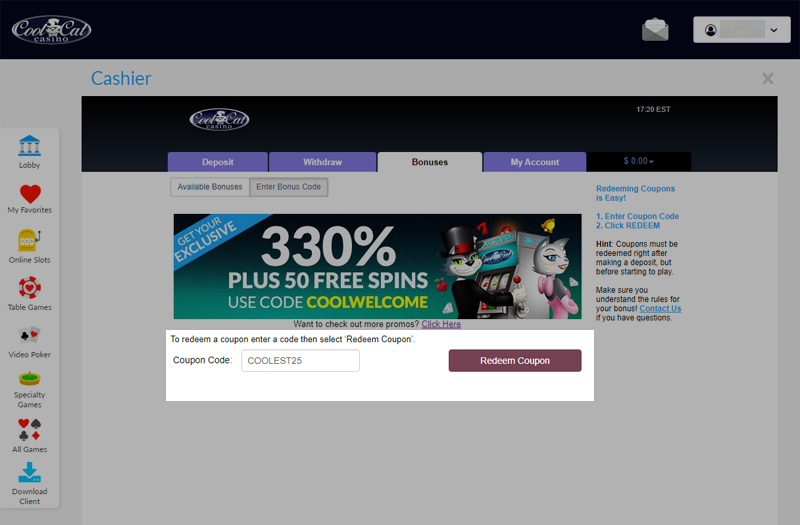
Task: Switch to the Withdraw tab
Action: pos(322,162)
